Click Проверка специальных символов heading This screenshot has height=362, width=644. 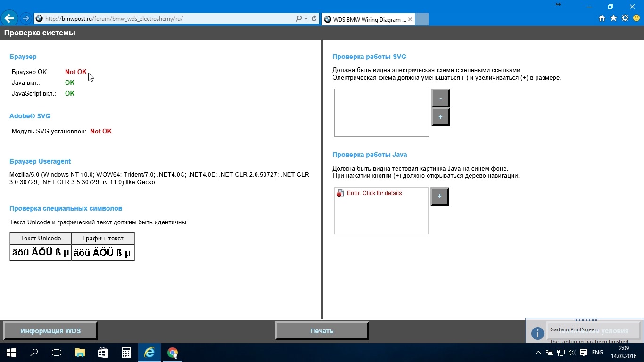pos(66,208)
